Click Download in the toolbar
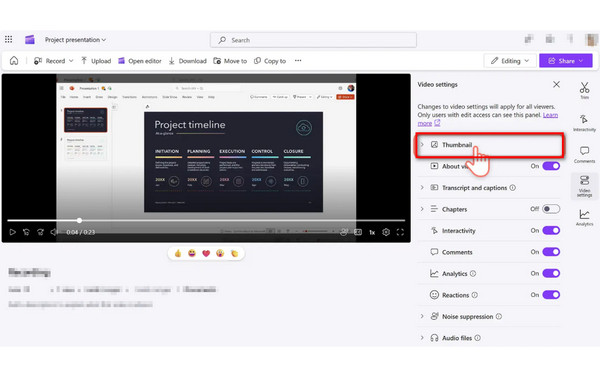Screen dimensions: 600x389 (188, 61)
